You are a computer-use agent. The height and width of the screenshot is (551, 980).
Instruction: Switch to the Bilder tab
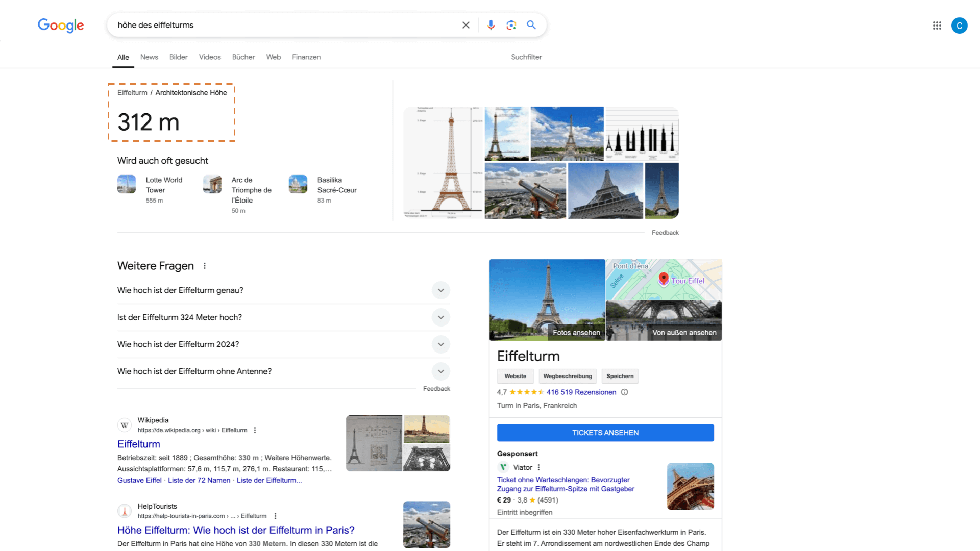click(x=178, y=57)
